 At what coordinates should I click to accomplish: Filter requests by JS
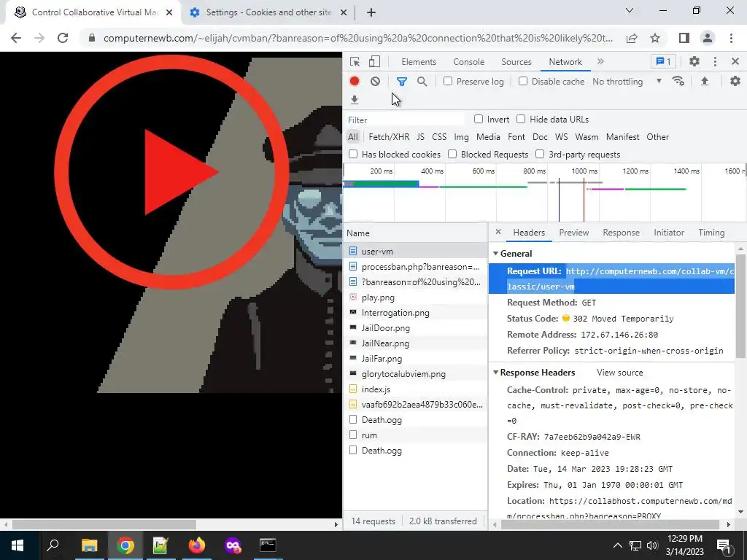[x=420, y=137]
